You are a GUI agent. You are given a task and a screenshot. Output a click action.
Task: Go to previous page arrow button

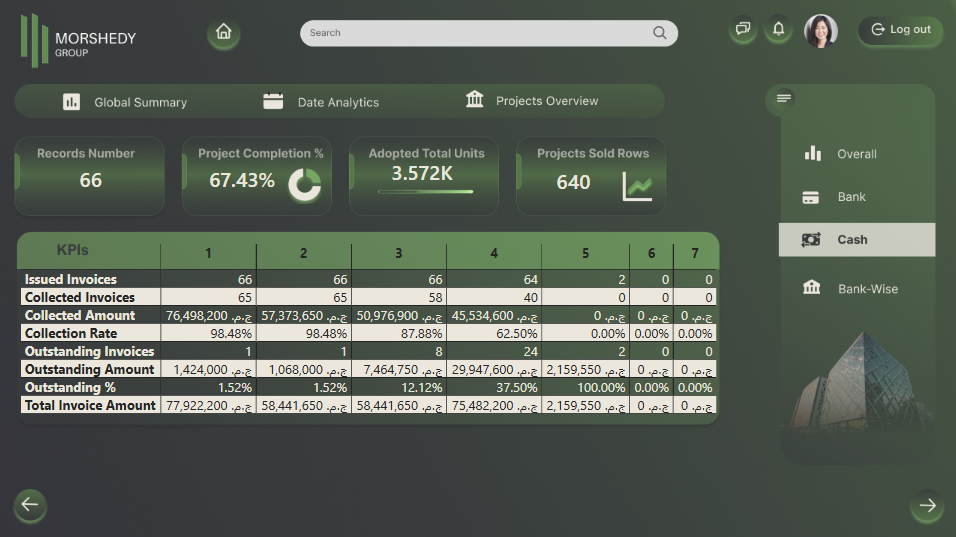(x=30, y=505)
